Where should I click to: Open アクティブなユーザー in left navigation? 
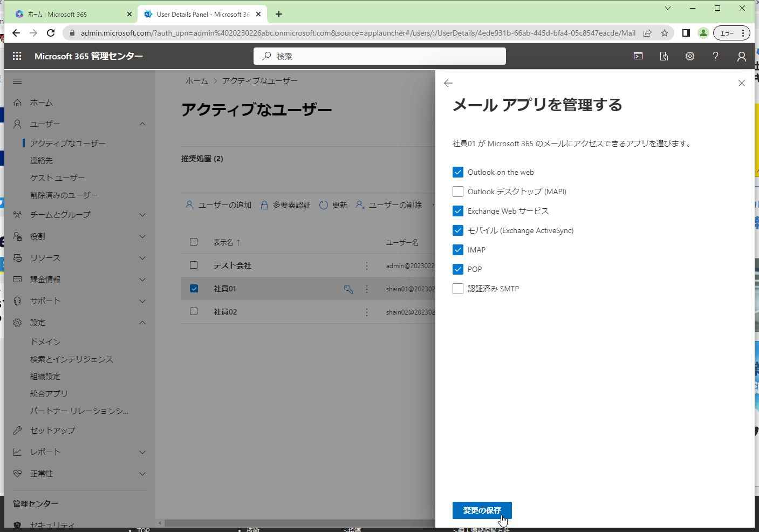[x=68, y=144]
